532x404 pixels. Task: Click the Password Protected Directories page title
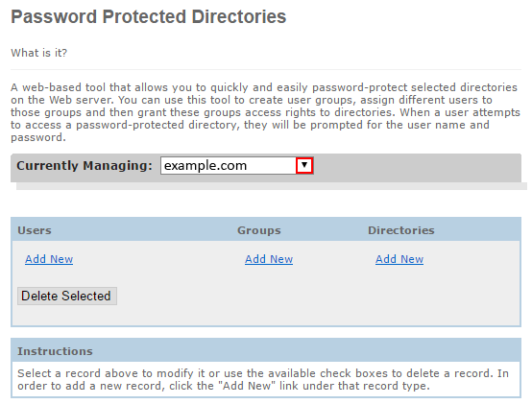coord(149,16)
